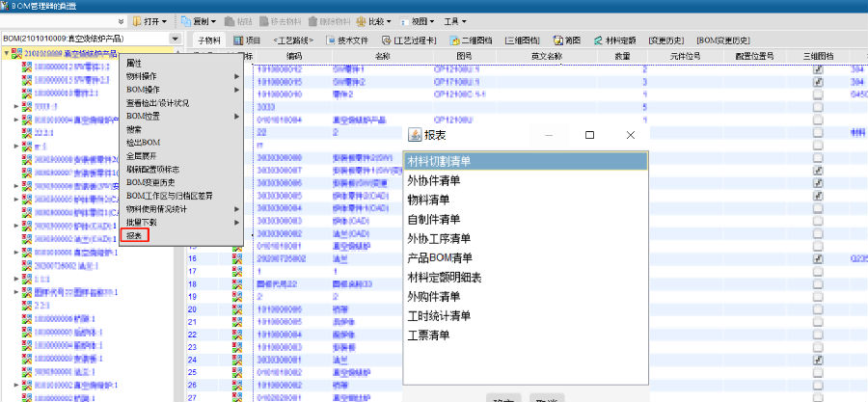Choose 报表 in the context menu

(135, 235)
